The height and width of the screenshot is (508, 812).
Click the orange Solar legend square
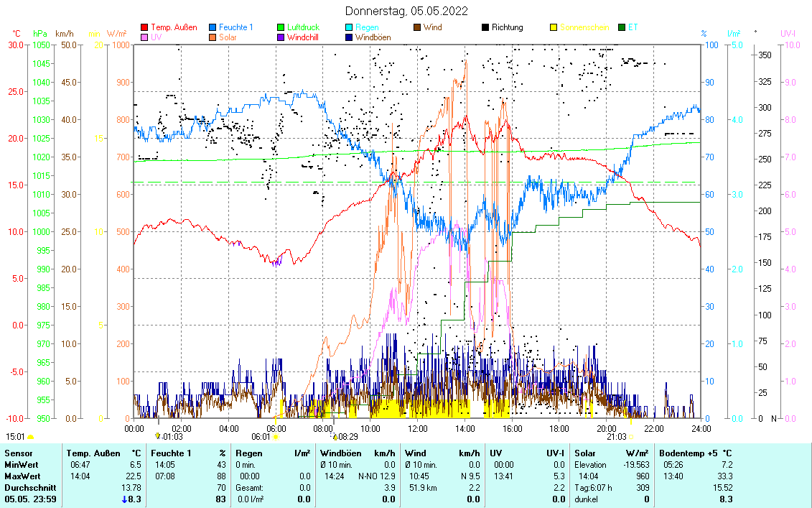tap(213, 37)
